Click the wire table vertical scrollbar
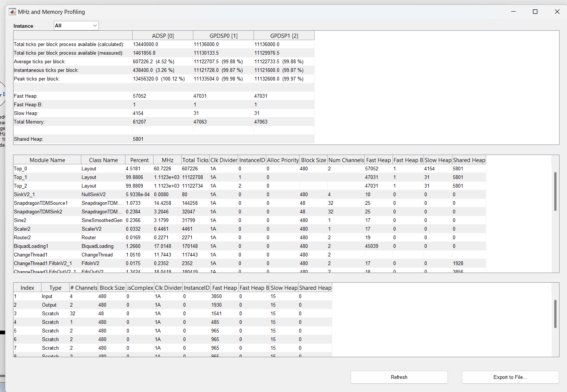The image size is (567, 392). pos(555,314)
